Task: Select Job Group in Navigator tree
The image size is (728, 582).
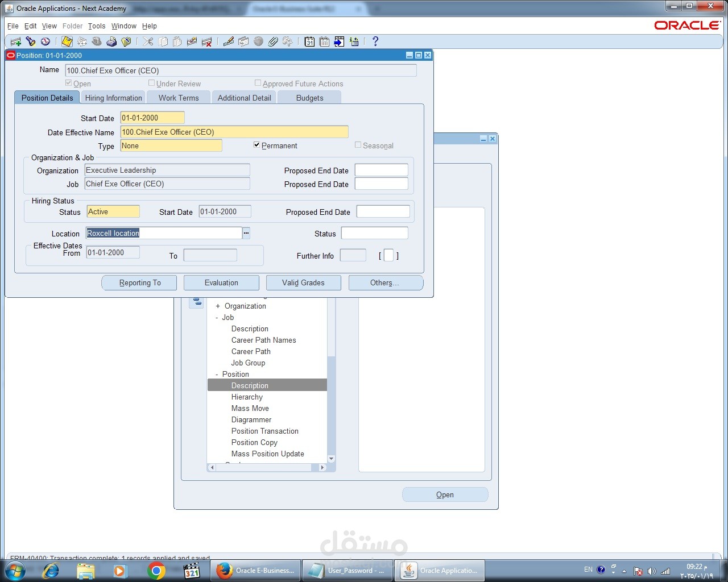Action: pyautogui.click(x=248, y=363)
